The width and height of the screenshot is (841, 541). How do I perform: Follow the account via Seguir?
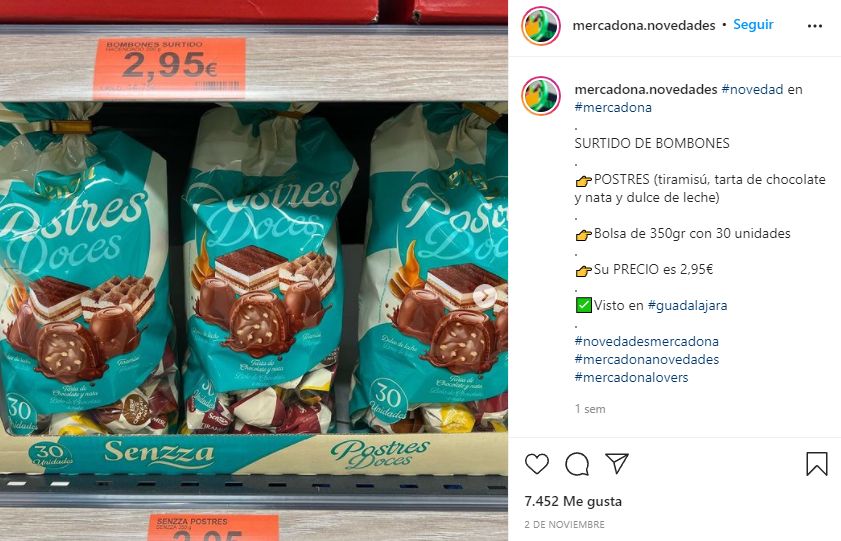point(753,25)
